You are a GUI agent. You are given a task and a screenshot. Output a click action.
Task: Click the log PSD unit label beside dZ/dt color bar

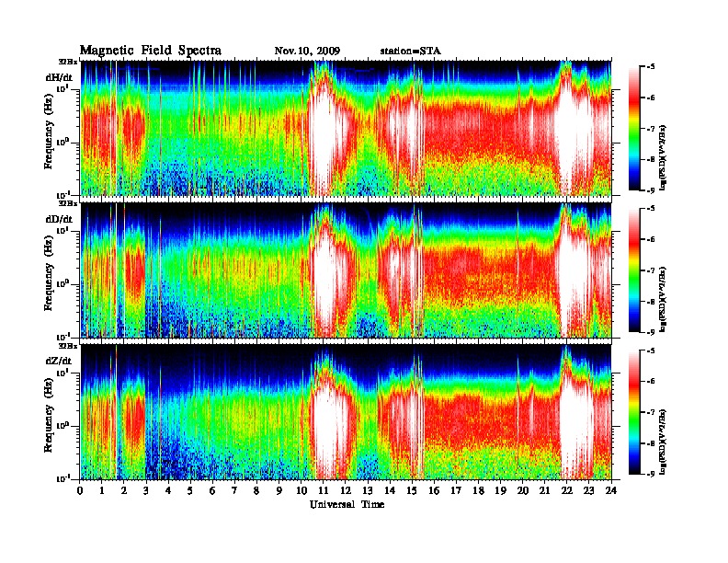pos(664,442)
